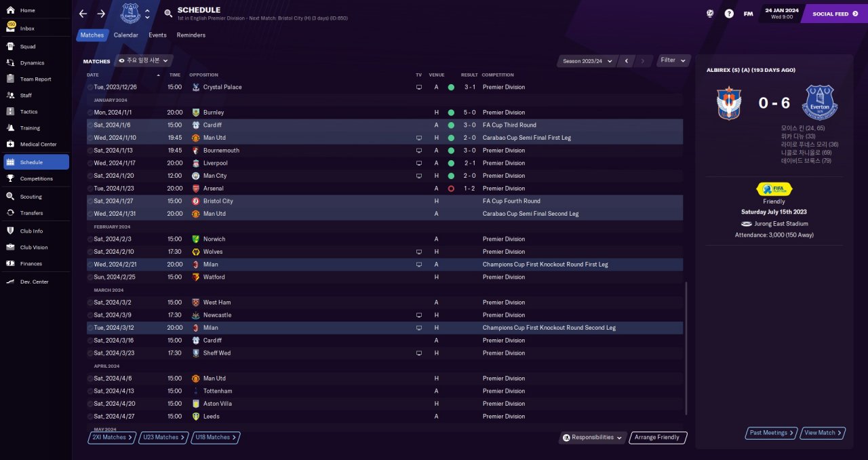
Task: Open the Social Feed panel
Action: [x=834, y=14]
